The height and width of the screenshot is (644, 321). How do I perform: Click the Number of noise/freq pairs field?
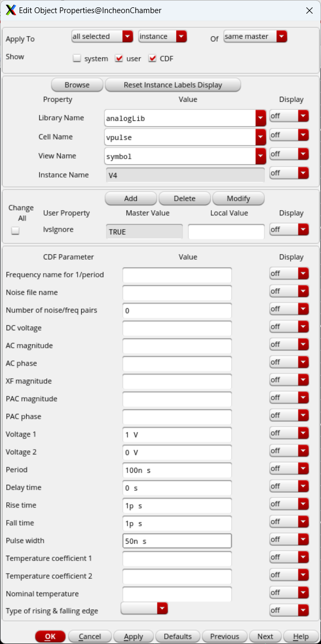coord(177,310)
